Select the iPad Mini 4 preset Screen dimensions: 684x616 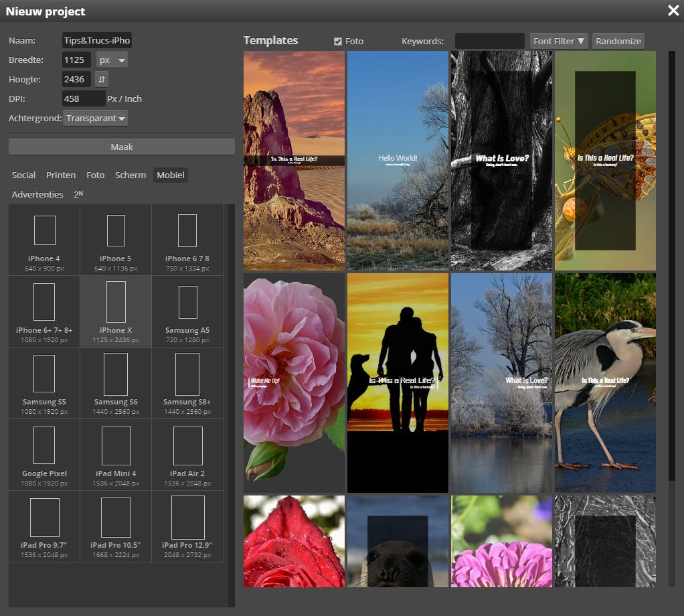point(116,446)
